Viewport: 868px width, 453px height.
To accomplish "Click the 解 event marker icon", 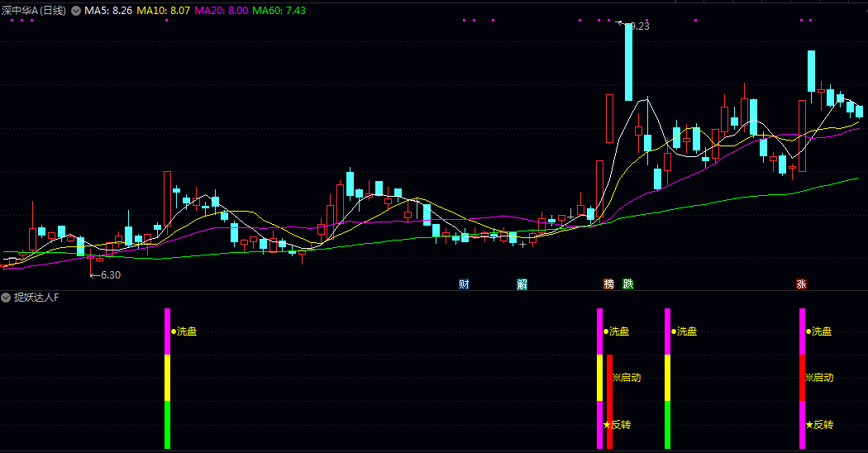I will (522, 284).
